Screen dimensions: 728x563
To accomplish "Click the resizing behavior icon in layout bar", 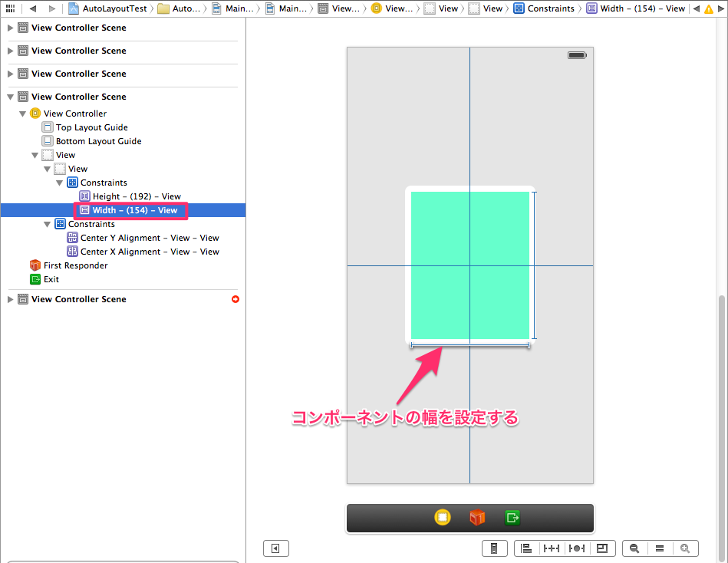I will click(602, 548).
